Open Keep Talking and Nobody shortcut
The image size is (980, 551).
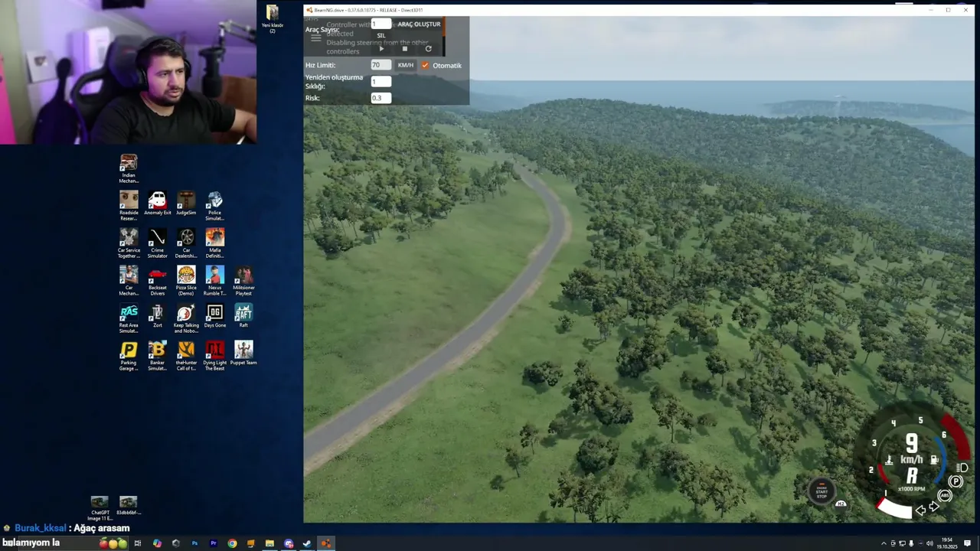pos(186,318)
